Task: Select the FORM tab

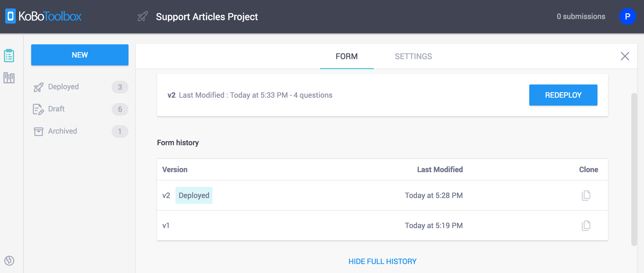Action: coord(347,56)
